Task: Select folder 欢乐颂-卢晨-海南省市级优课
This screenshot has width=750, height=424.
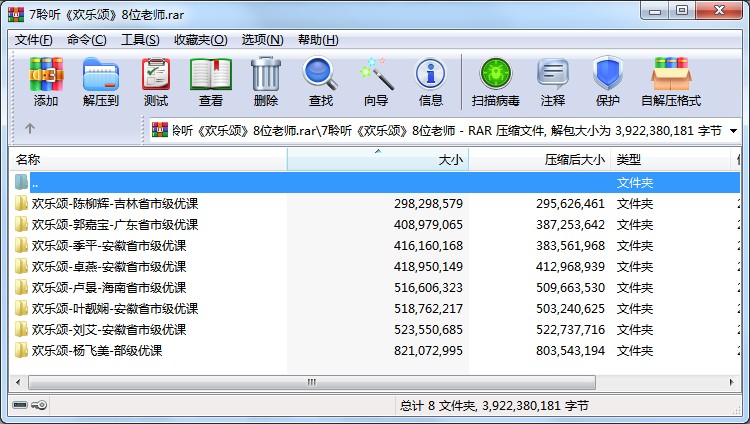Action: click(x=109, y=288)
